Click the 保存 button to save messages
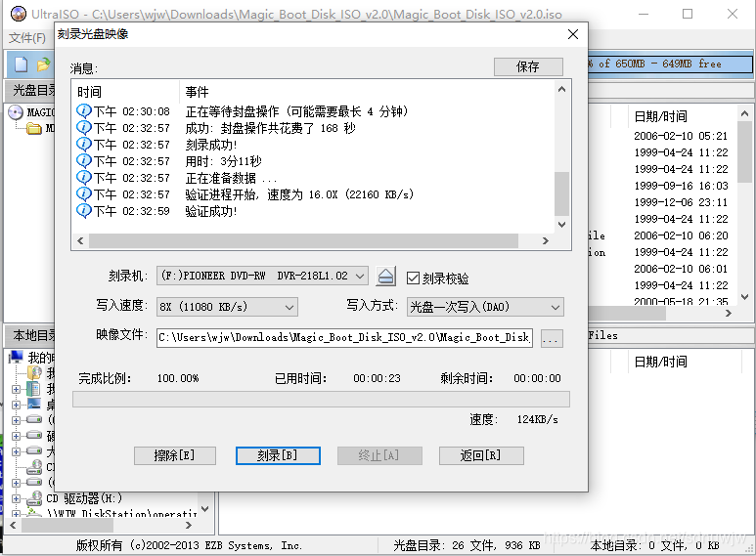756x556 pixels. tap(528, 66)
